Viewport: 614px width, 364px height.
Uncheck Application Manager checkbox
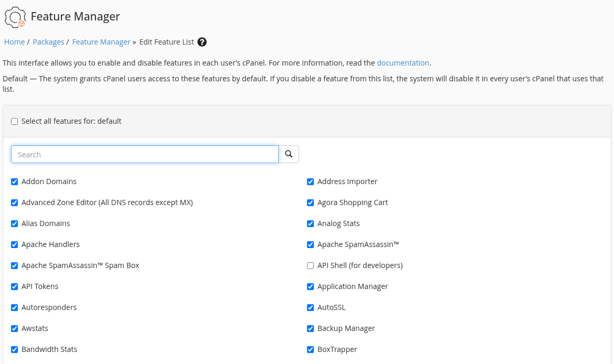pyautogui.click(x=311, y=286)
